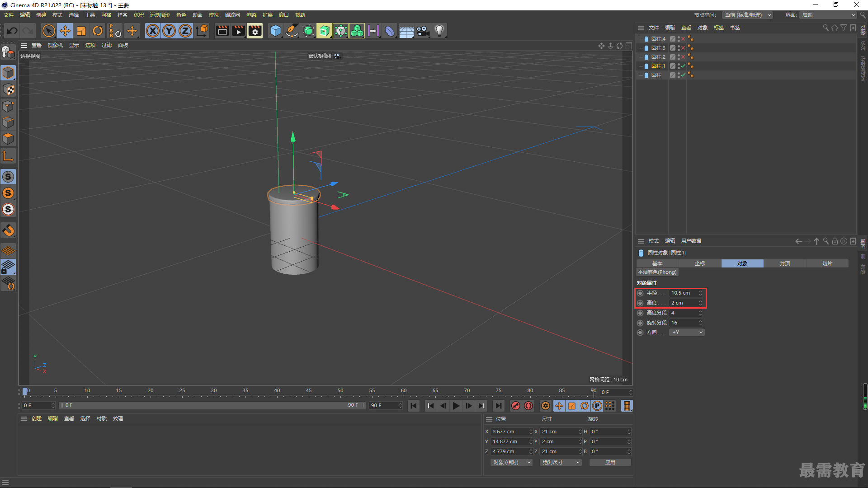Click the Record Active Objects button
The width and height of the screenshot is (868, 488).
tap(515, 406)
